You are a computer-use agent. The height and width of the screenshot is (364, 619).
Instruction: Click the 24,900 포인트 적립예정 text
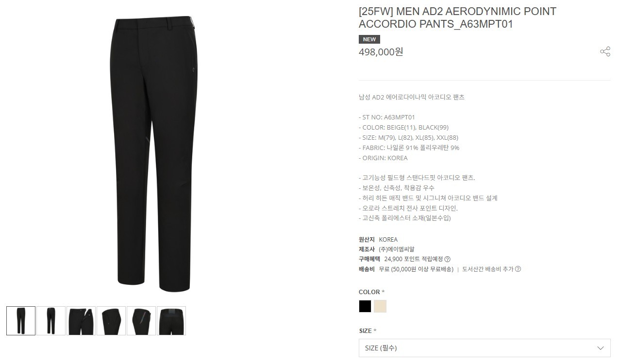coord(414,259)
